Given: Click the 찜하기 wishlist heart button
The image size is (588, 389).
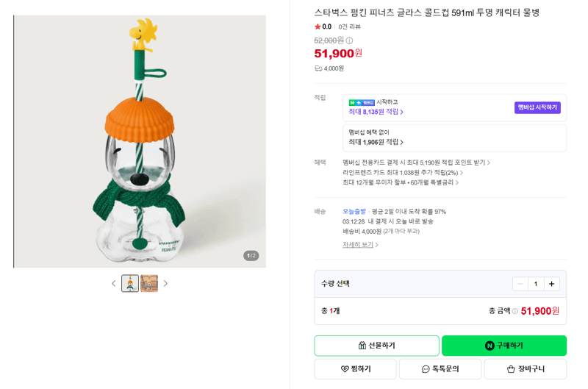Looking at the screenshot, I should [355, 369].
